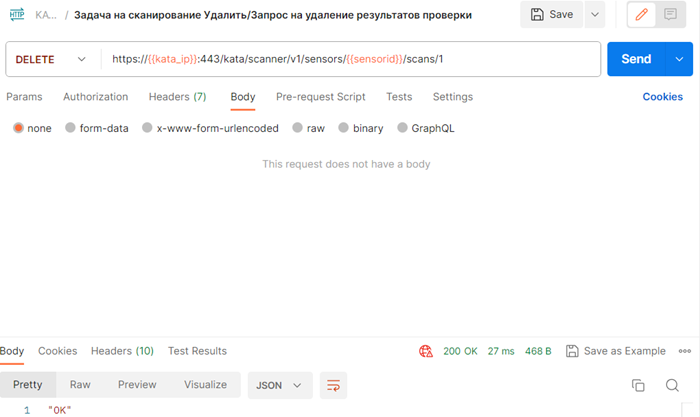This screenshot has width=700, height=417.
Task: Click the pencil edit icon
Action: pos(643,15)
